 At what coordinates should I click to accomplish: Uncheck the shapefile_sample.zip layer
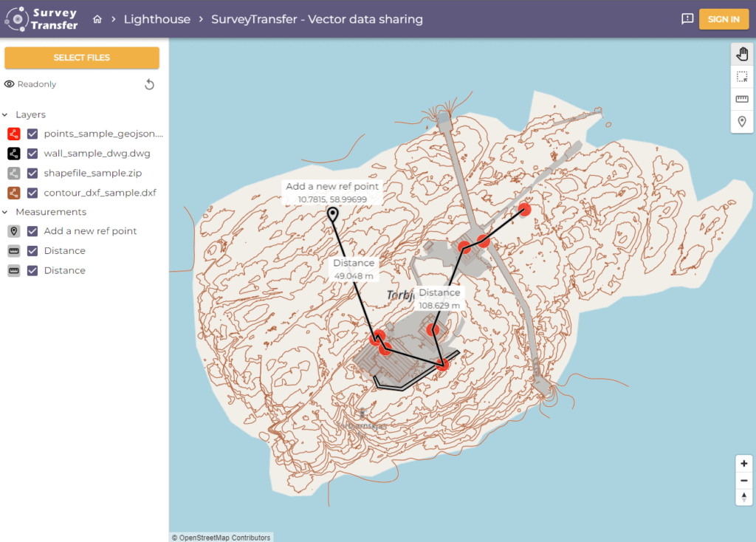30,173
